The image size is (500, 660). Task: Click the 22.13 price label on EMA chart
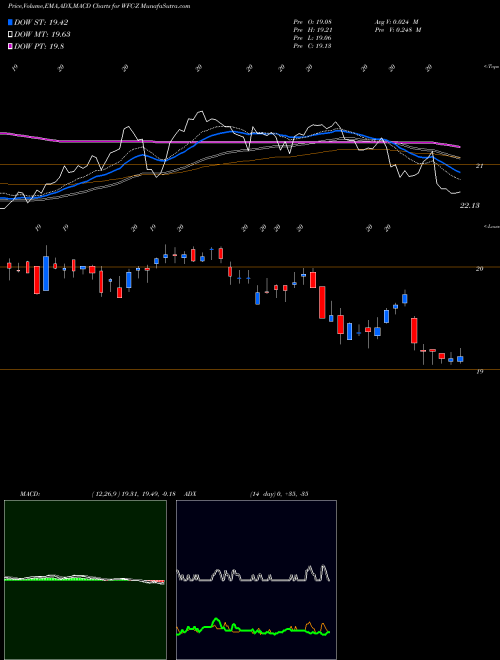click(470, 205)
